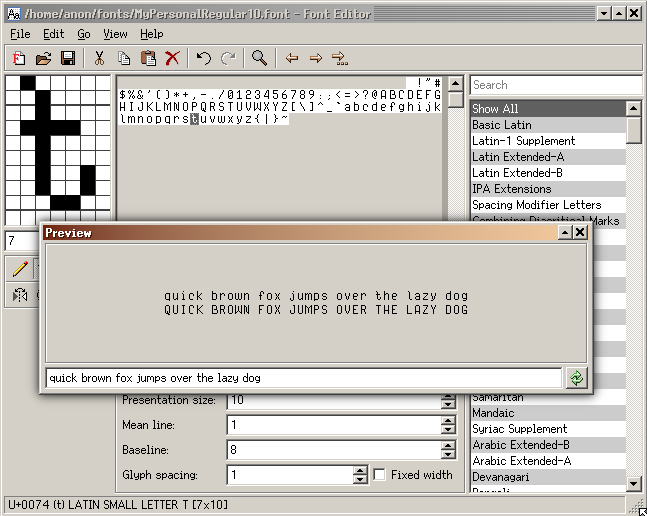Undo the last edit
This screenshot has width=647, height=516.
click(204, 59)
